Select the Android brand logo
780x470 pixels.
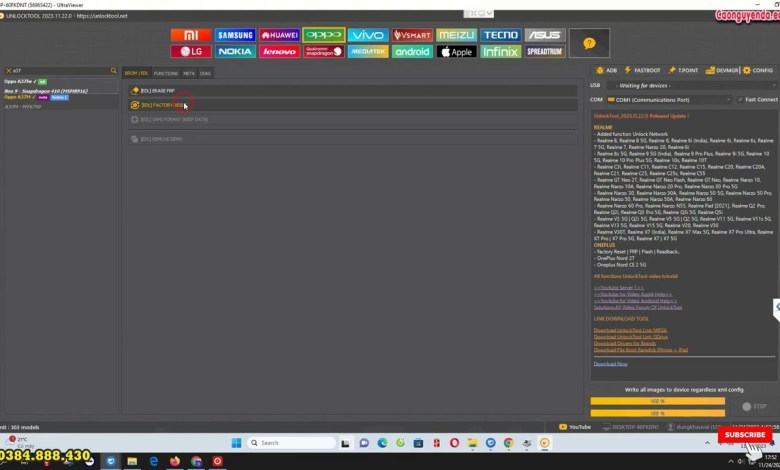click(x=412, y=51)
